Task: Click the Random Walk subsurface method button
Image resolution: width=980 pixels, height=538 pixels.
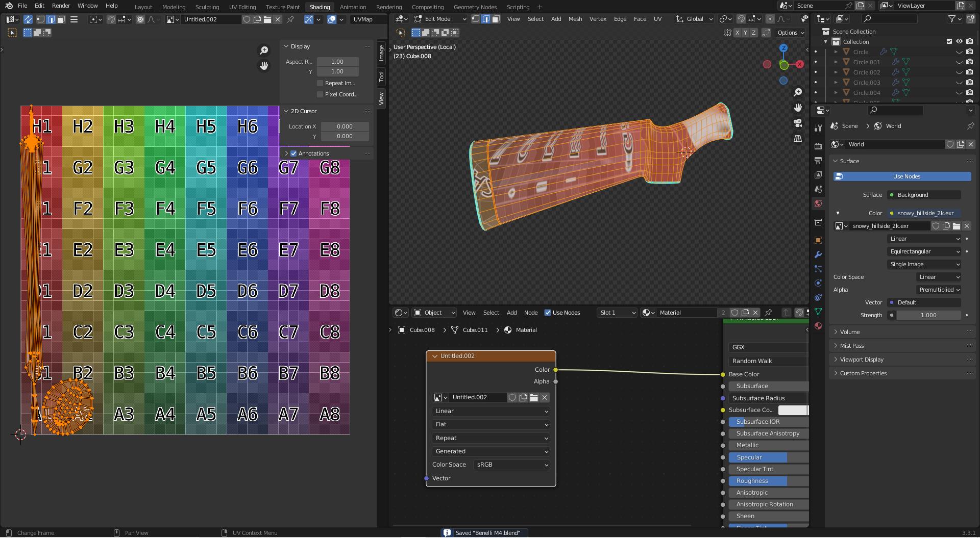Action: coord(768,361)
